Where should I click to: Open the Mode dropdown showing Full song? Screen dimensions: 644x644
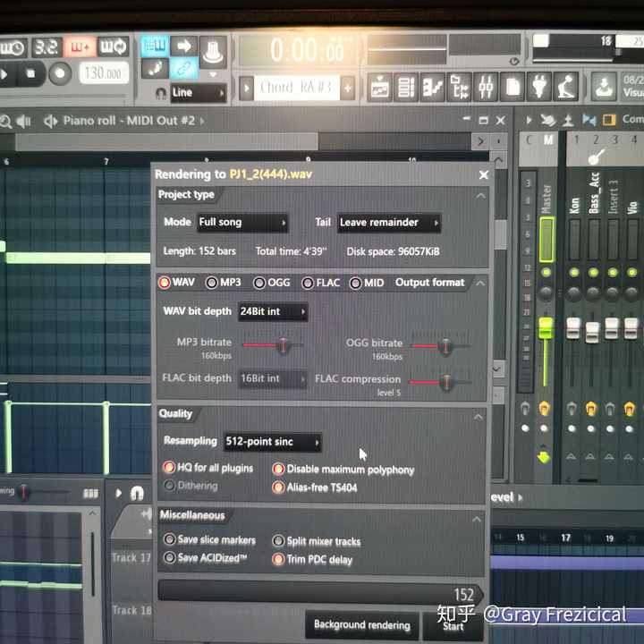[x=242, y=223]
